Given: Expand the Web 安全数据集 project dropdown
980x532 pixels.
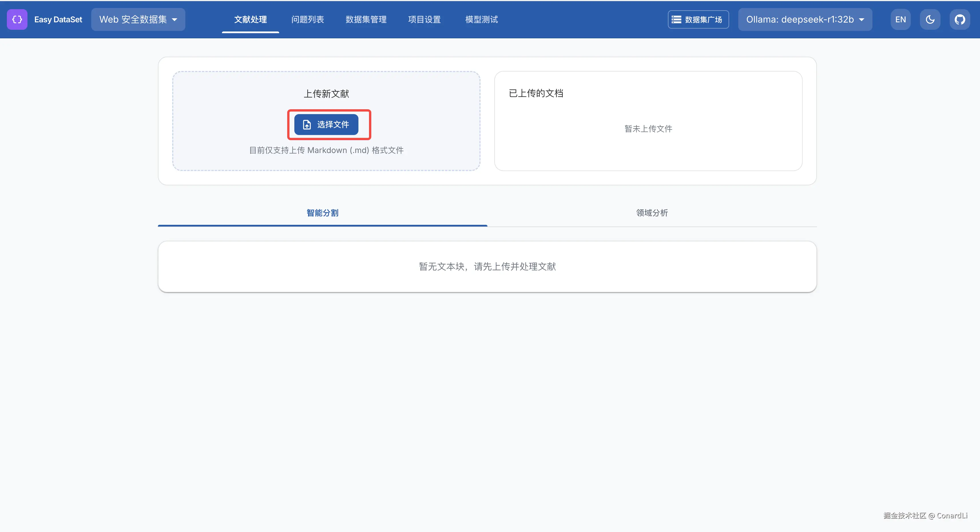Looking at the screenshot, I should click(x=138, y=19).
